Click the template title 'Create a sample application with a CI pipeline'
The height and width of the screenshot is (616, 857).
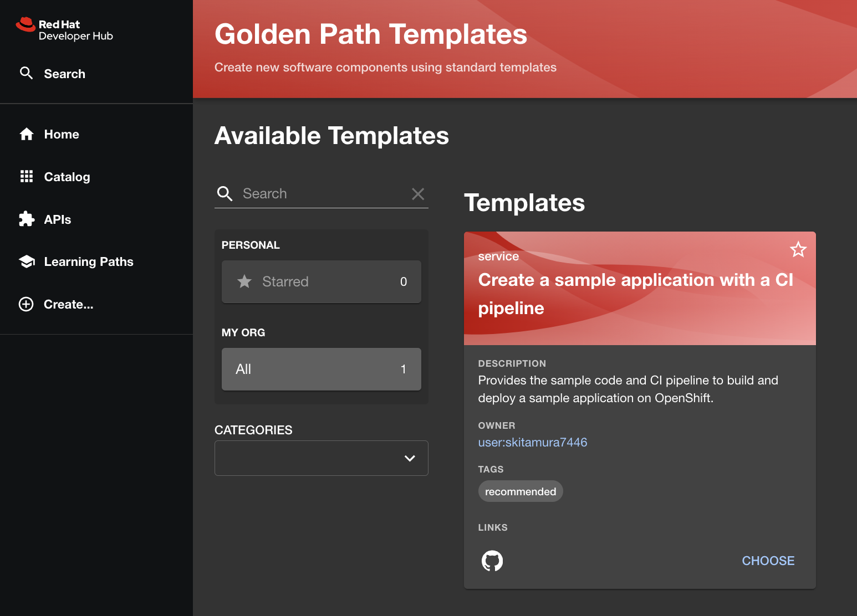tap(636, 294)
